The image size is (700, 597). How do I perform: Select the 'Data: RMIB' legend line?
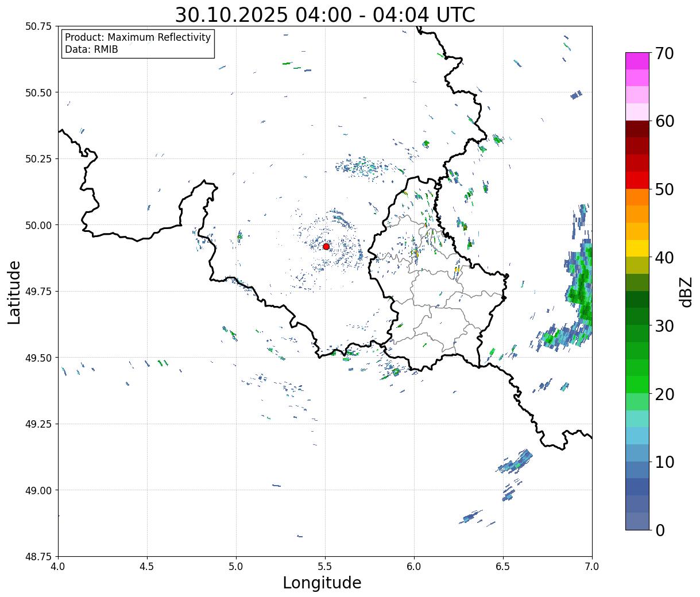click(91, 49)
